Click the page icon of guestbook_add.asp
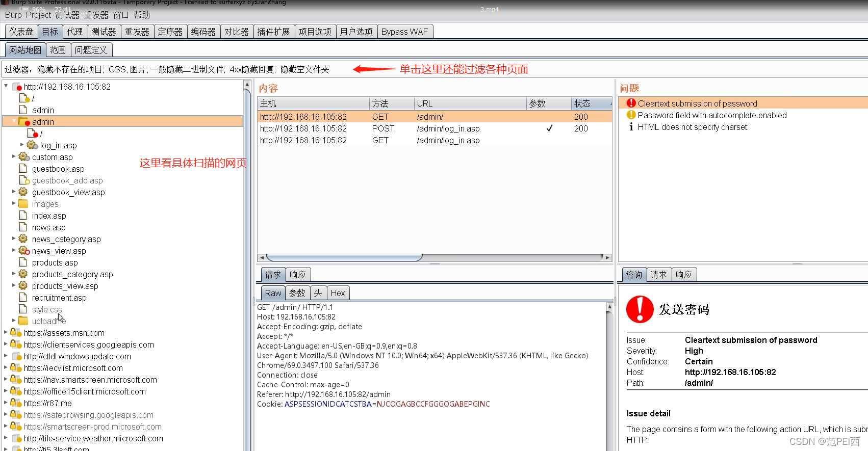The height and width of the screenshot is (451, 868). 24,180
